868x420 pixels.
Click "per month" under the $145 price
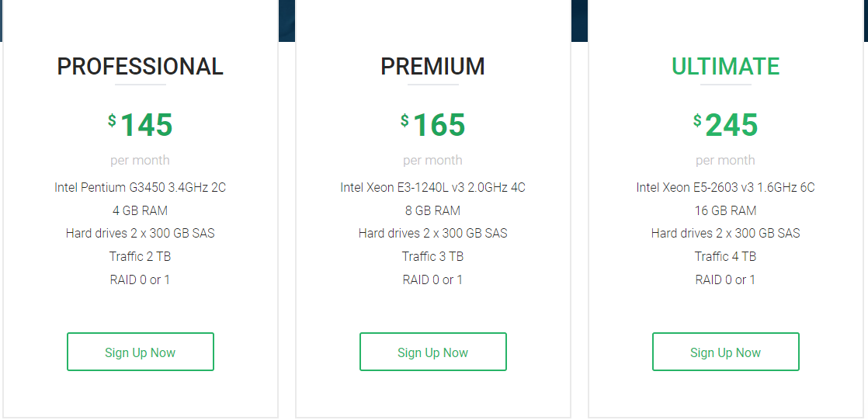coord(140,160)
